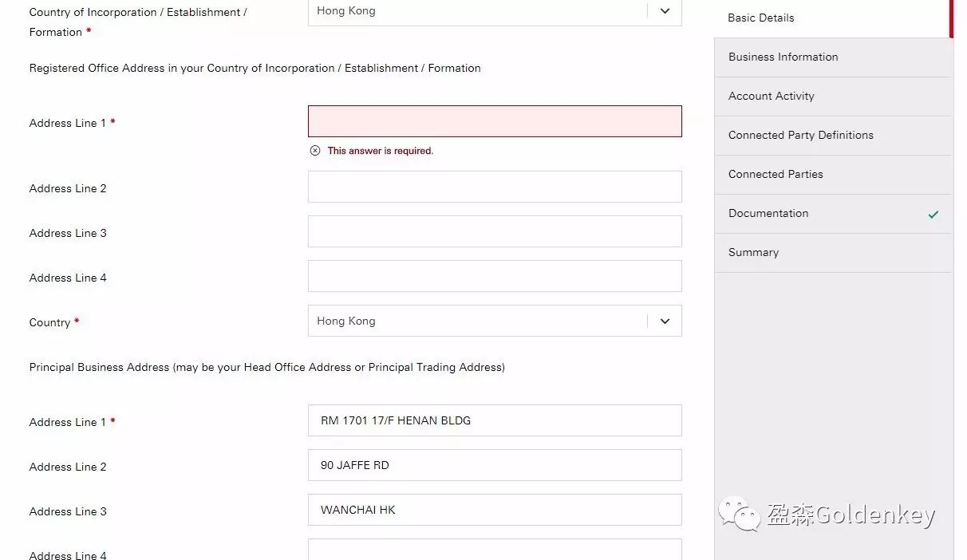Go to the Basic Details section

point(761,18)
